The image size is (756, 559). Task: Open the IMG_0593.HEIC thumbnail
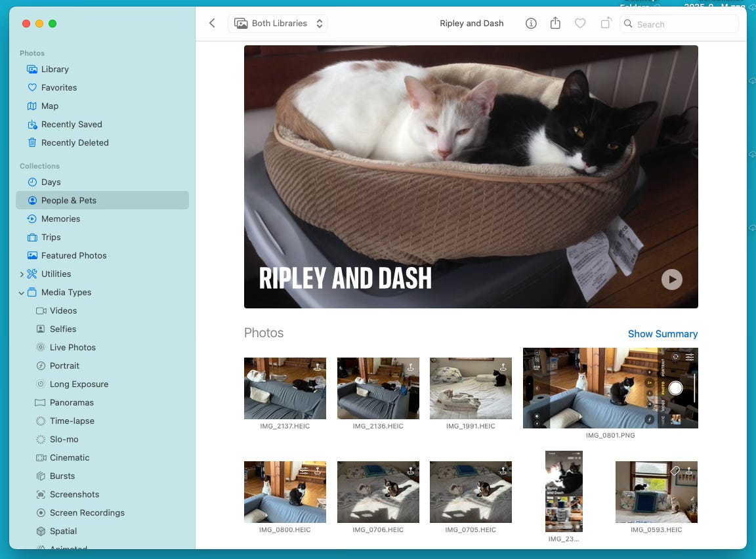pyautogui.click(x=656, y=492)
